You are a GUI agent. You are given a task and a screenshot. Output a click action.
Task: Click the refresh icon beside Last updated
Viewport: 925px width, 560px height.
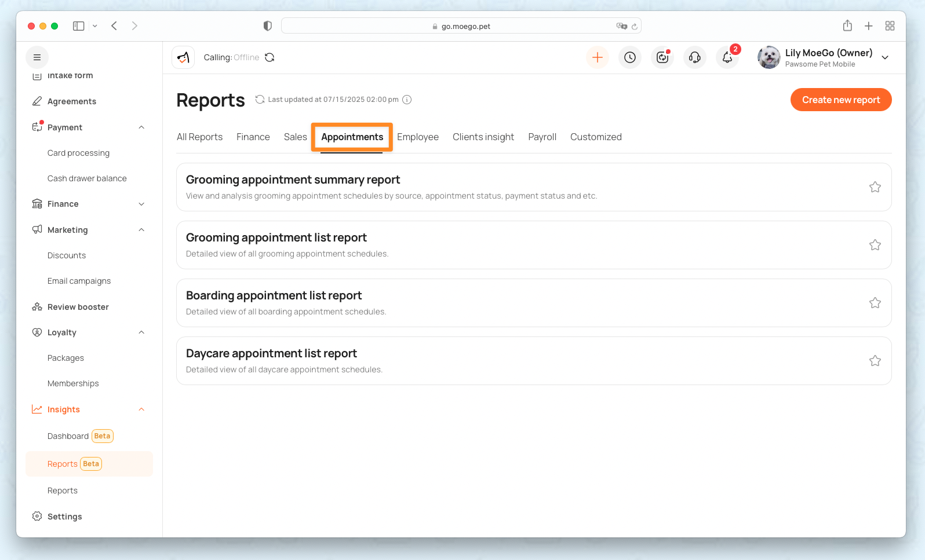260,100
